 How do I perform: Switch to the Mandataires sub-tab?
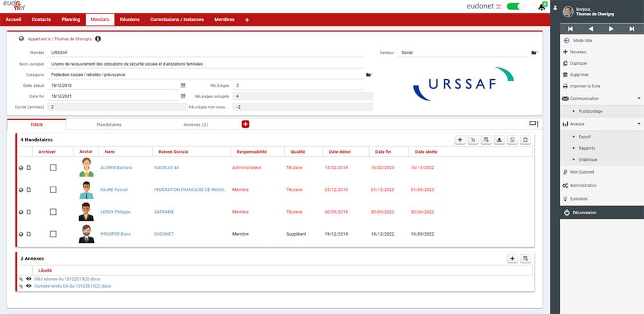pyautogui.click(x=109, y=124)
